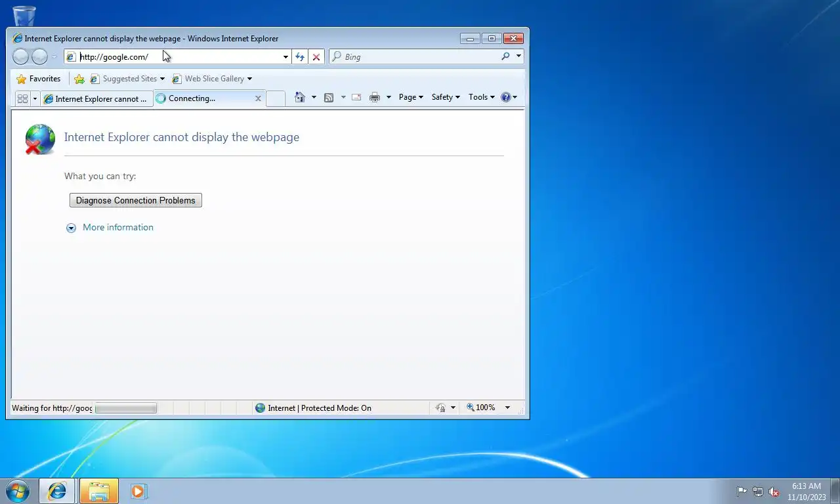Click the clock showing 6:13 AM
The image size is (840, 504).
pos(807,486)
